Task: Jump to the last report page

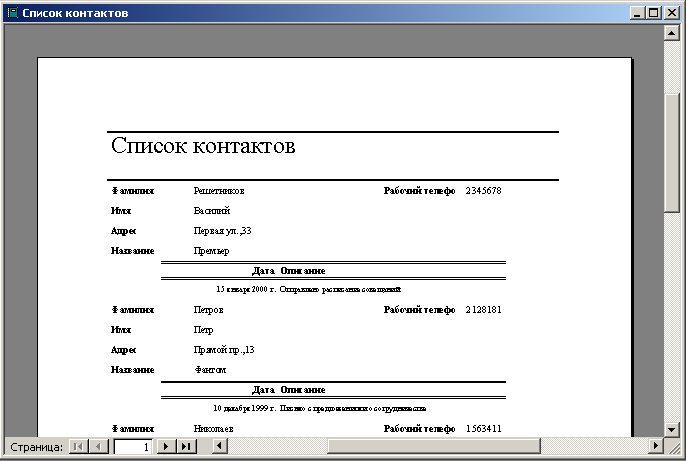Action: click(186, 447)
